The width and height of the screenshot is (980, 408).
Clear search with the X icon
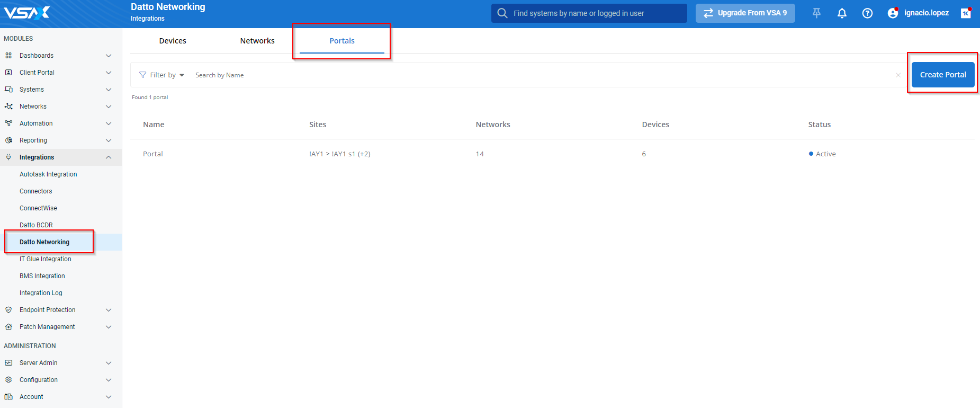[898, 75]
